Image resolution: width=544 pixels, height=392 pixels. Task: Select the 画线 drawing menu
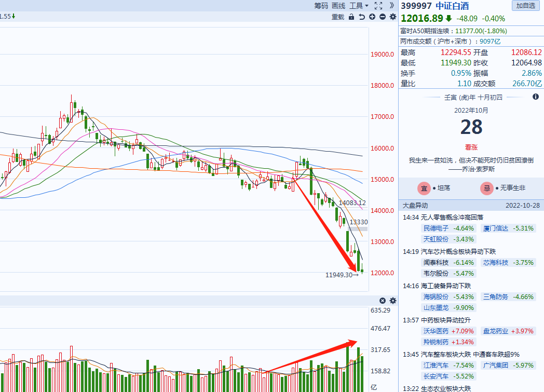point(338,6)
